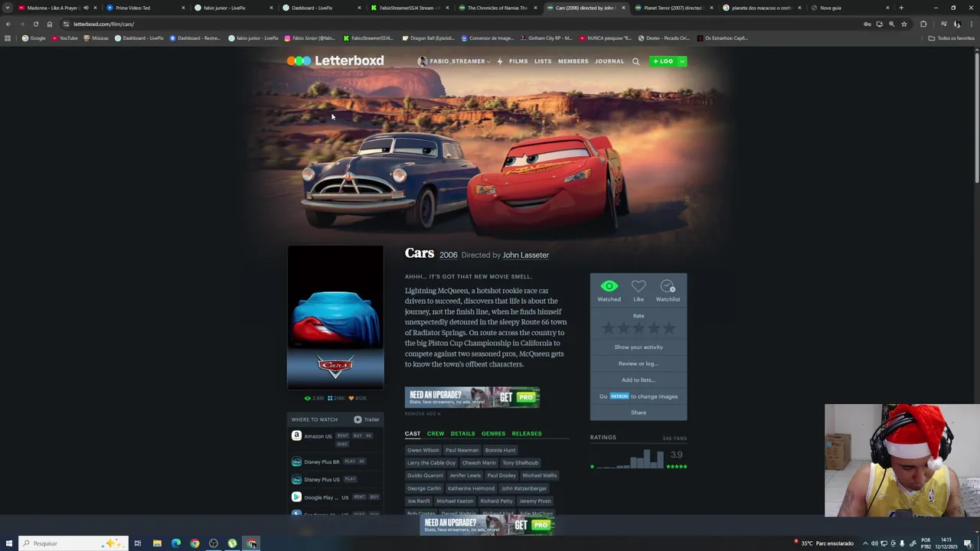980x551 pixels.
Task: View lists count 216K
Action: [x=336, y=398]
